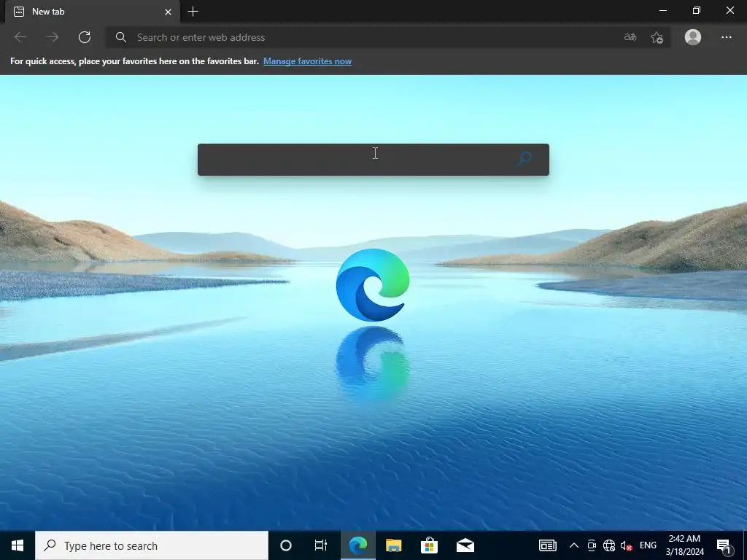Open the user profile avatar
747x560 pixels.
(x=693, y=37)
